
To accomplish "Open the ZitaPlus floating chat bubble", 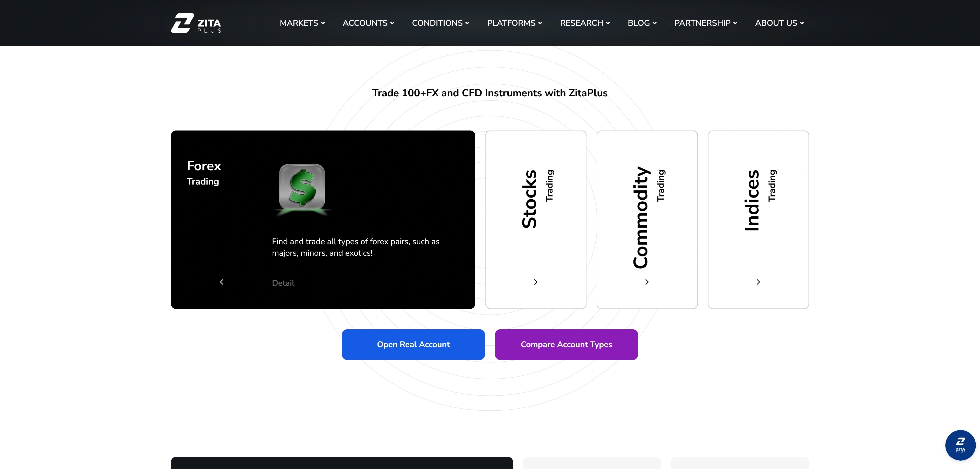I will coord(960,445).
